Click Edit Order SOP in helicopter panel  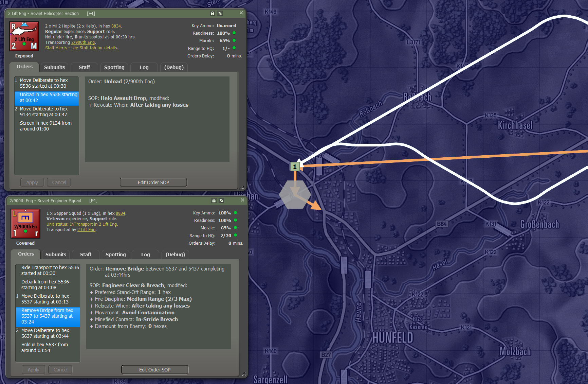pos(153,182)
